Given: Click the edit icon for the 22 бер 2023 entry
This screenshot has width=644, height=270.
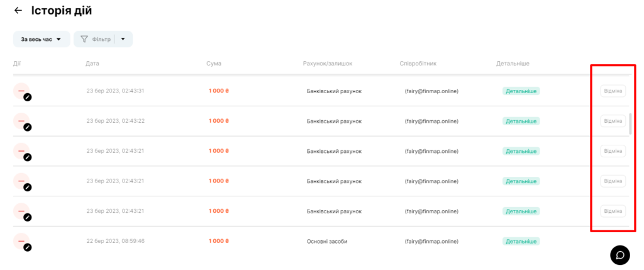Looking at the screenshot, I should pos(28,247).
